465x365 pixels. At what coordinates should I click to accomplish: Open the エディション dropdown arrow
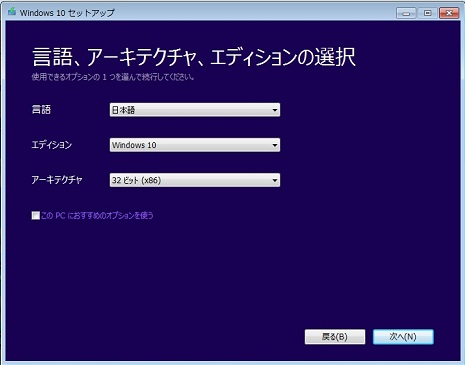tap(275, 145)
